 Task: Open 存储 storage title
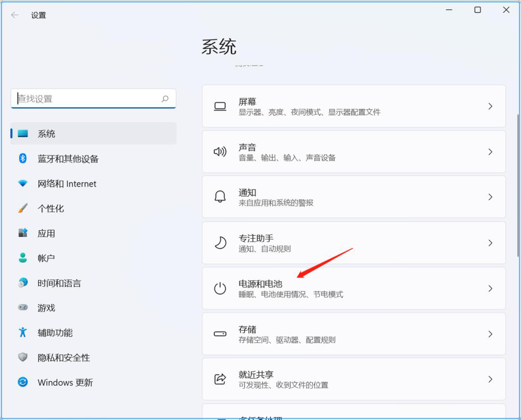pyautogui.click(x=247, y=329)
